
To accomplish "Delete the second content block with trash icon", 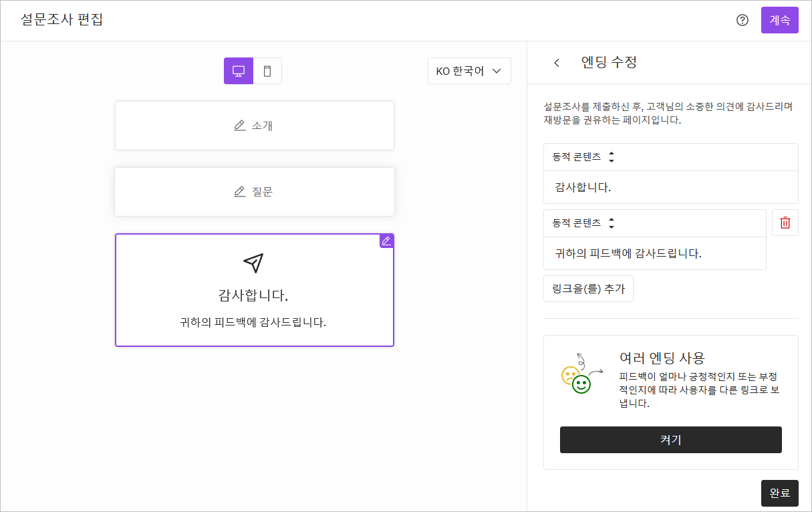I will click(x=785, y=223).
